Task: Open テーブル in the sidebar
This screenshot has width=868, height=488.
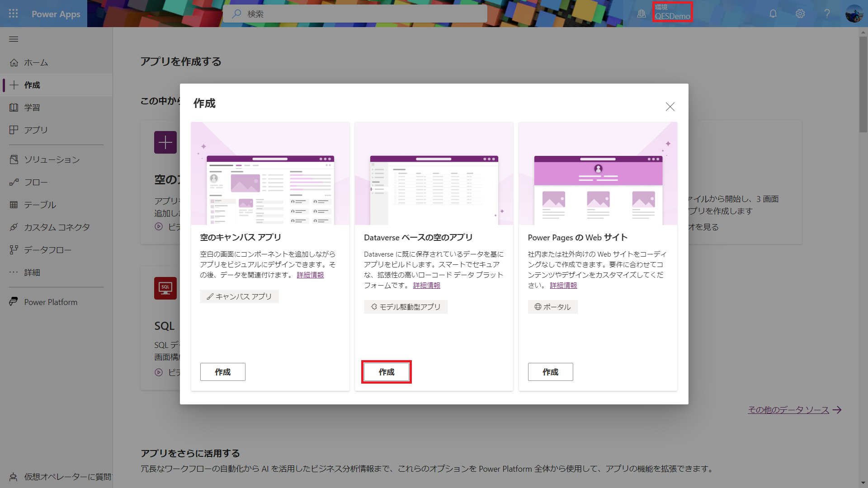Action: (x=56, y=205)
